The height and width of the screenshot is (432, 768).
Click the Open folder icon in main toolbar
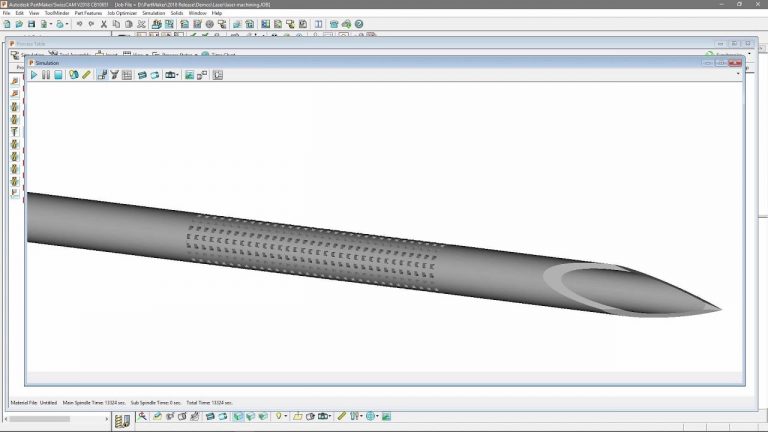click(19, 24)
